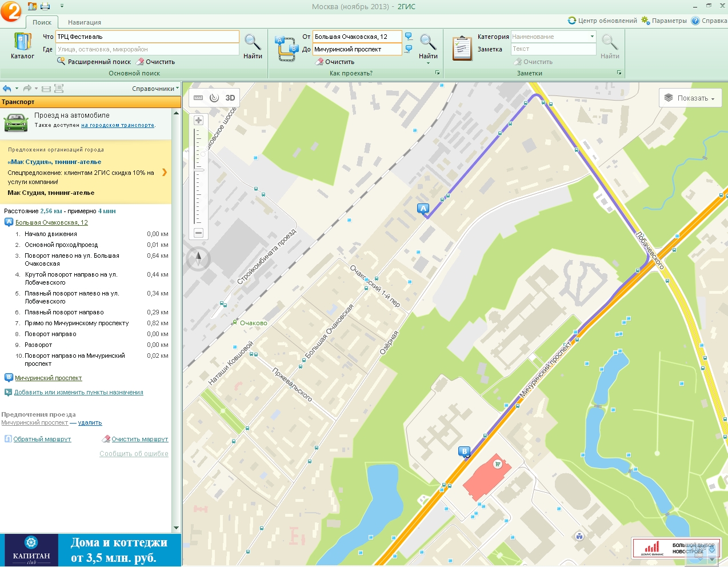
Task: Click the Очаково railway station marker
Action: point(234,323)
